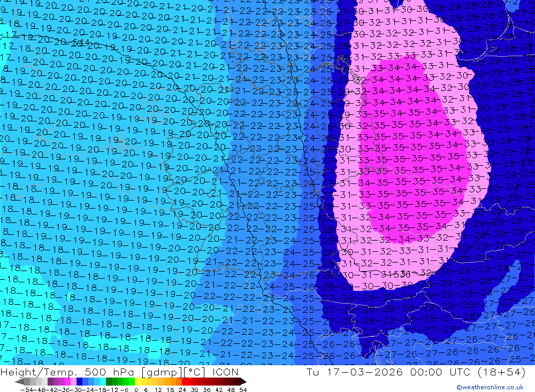Click the '[gdmp][°C]' units label
The height and width of the screenshot is (392, 535).
(x=172, y=372)
